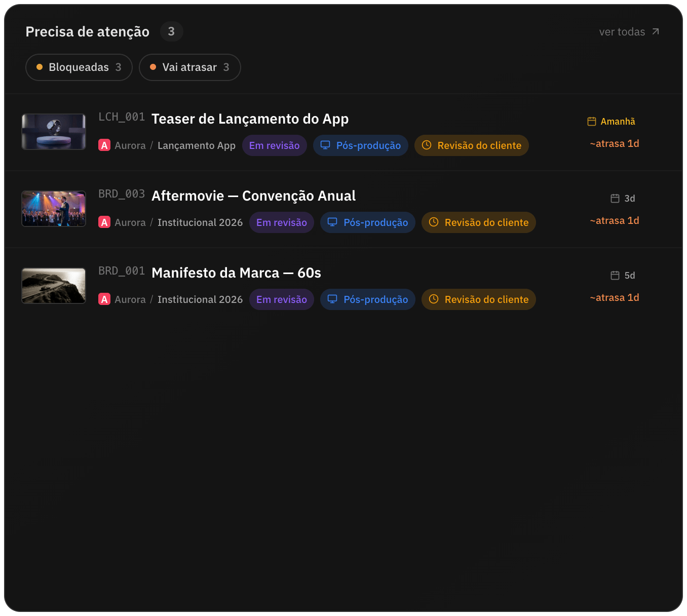The image size is (687, 616).
Task: Open the 'Lançamento App' project label
Action: [197, 145]
